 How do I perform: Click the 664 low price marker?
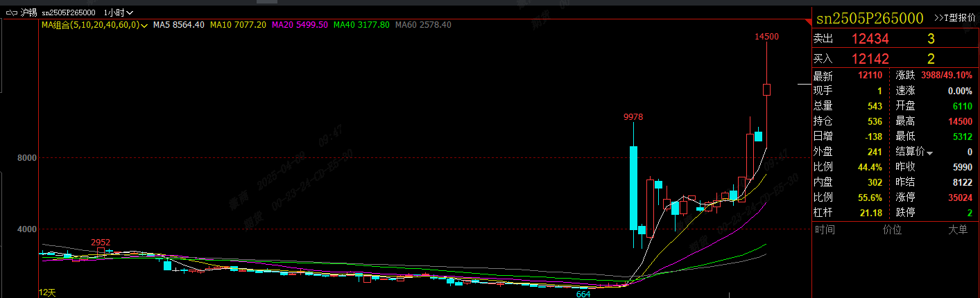(x=583, y=294)
